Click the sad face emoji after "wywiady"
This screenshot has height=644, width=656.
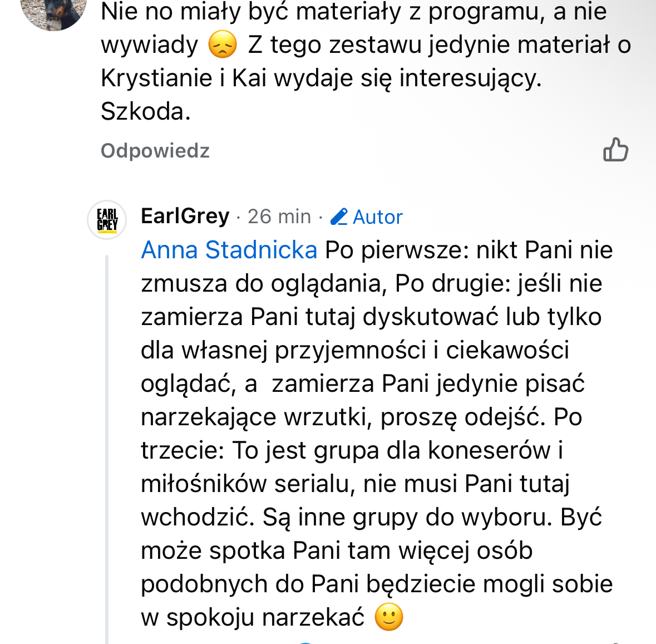pyautogui.click(x=223, y=45)
